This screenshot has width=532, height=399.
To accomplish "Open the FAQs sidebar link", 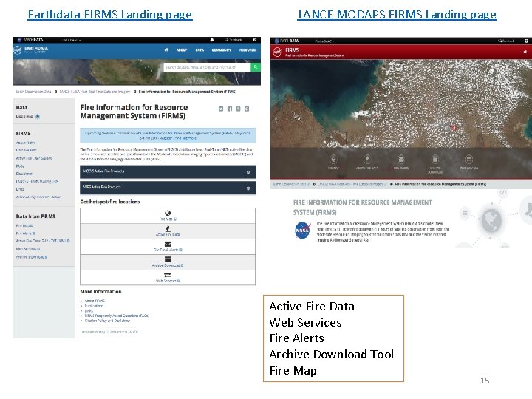I will [x=20, y=166].
